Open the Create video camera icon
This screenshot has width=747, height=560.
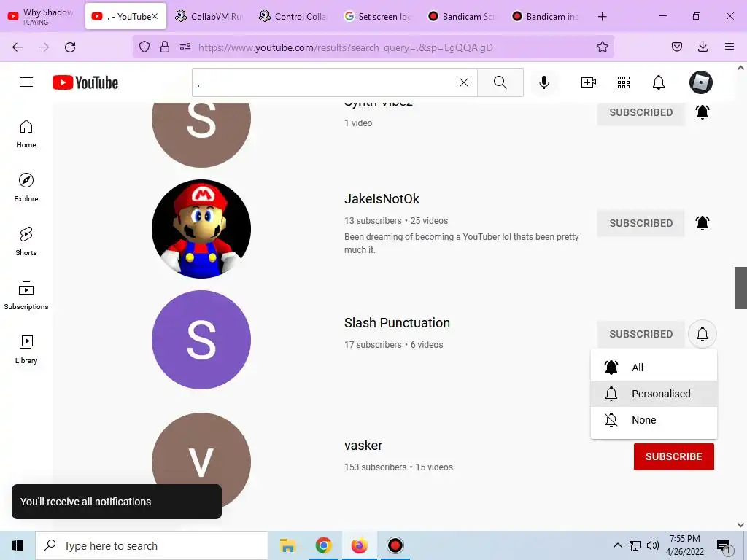pos(589,82)
